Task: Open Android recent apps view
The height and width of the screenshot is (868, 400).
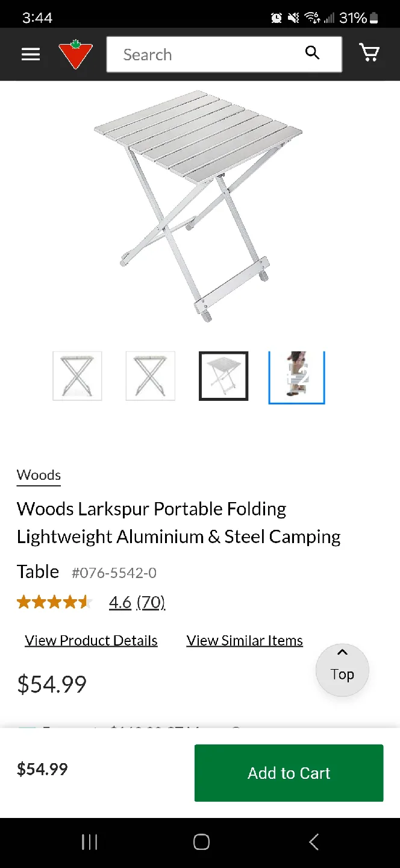Action: point(89,842)
